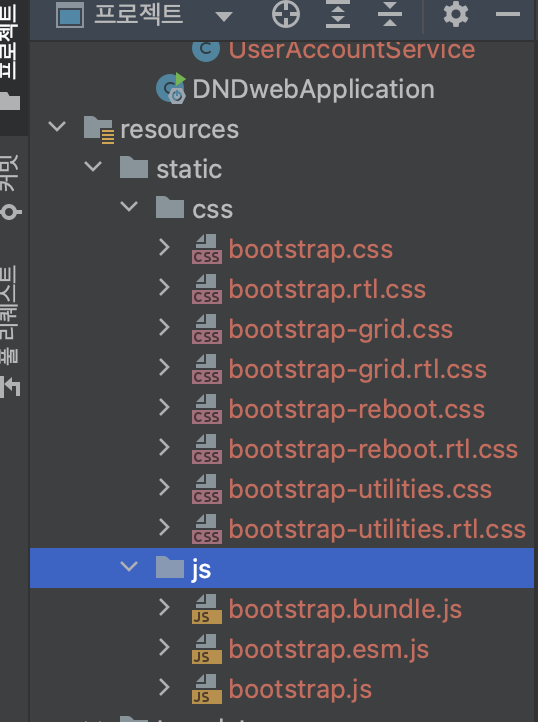
Task: Expand the bootstrap.esm.js node
Action: coord(164,648)
